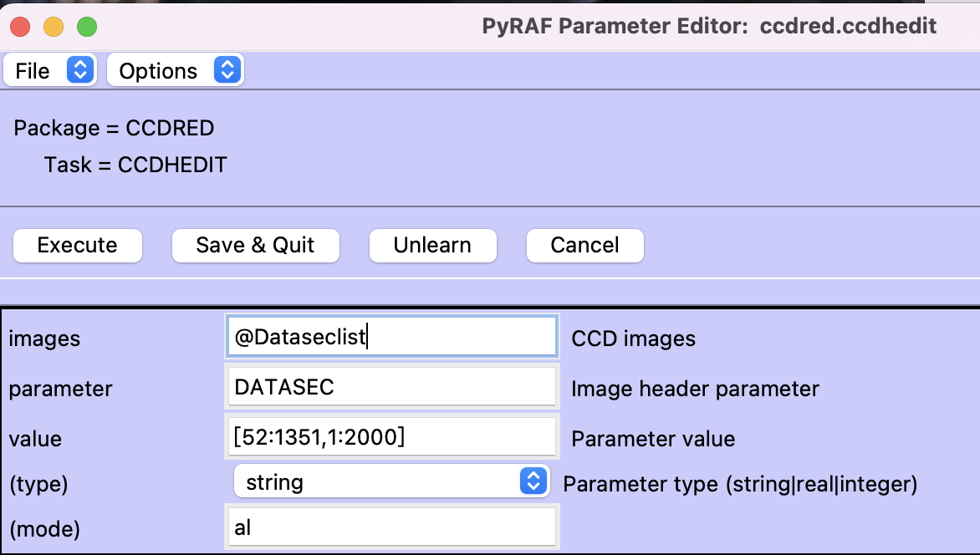Viewport: 980px width, 555px height.
Task: Click the Parameter type (string|real|integer) description
Action: 740,485
